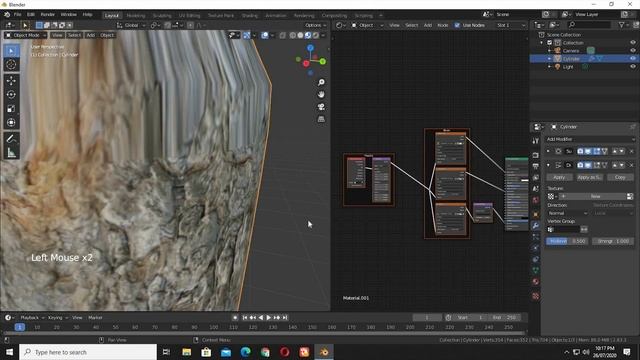Toggle Collection exclude checkbox in outliner

(550, 43)
